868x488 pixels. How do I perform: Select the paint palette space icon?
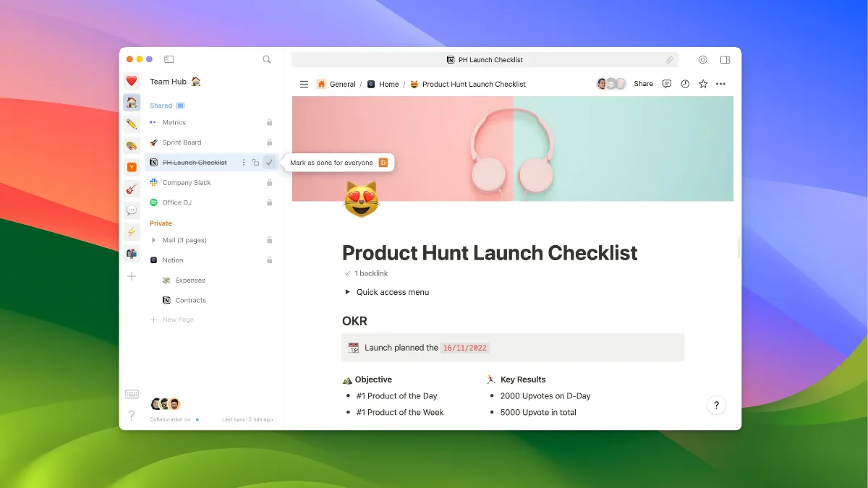132,145
